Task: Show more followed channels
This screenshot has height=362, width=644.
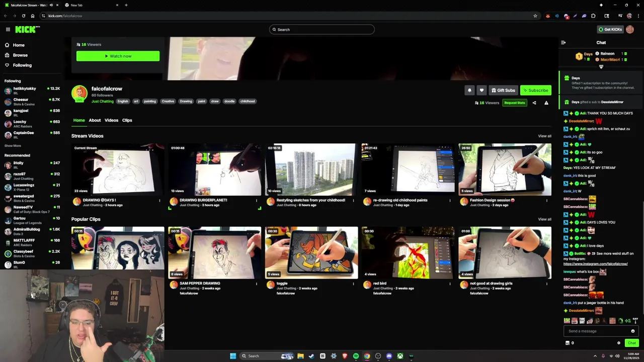Action: (13, 146)
